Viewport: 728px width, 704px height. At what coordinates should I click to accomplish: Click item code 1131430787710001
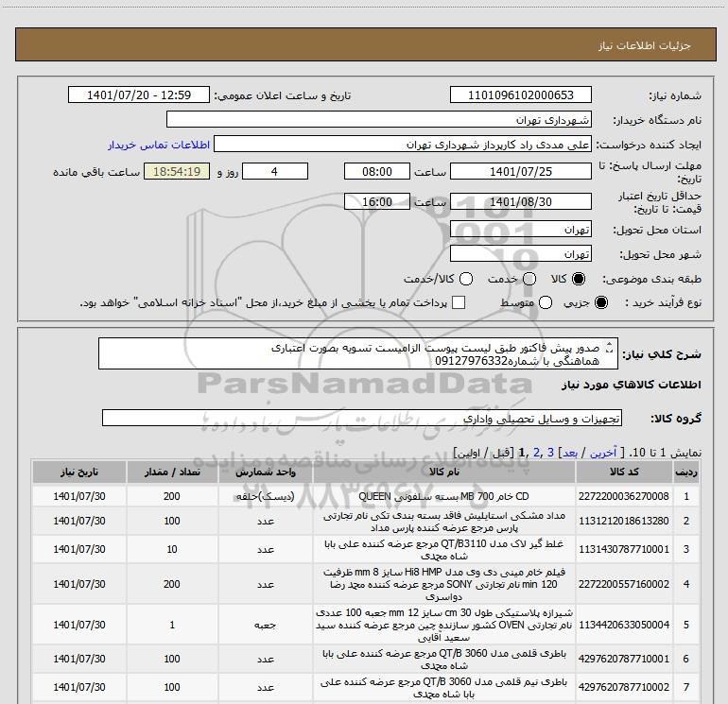(x=624, y=549)
